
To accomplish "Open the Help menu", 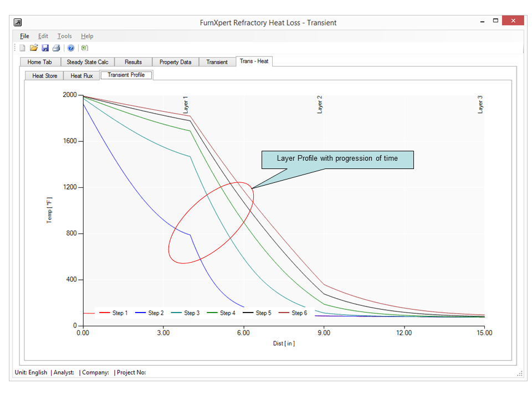I will pyautogui.click(x=87, y=36).
